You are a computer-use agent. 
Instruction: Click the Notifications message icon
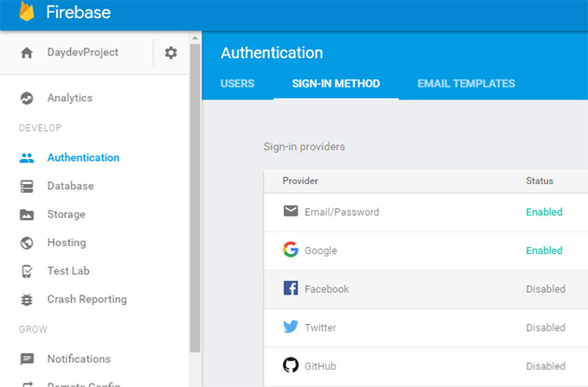click(27, 358)
